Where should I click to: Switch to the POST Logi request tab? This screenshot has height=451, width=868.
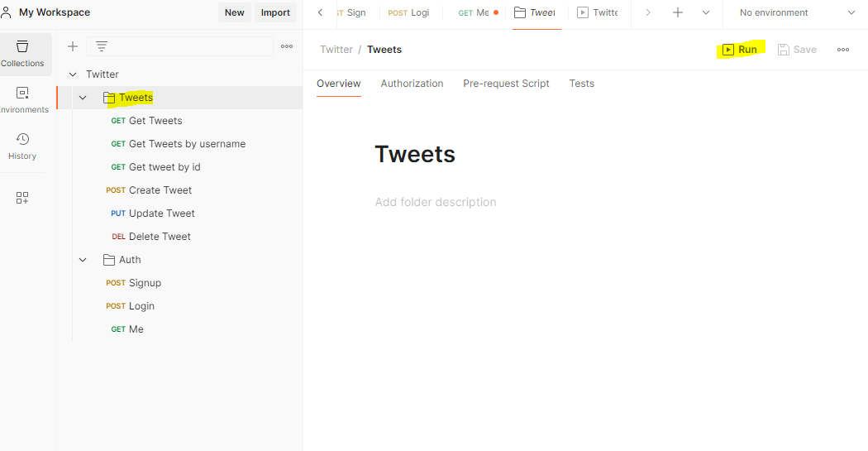point(408,12)
